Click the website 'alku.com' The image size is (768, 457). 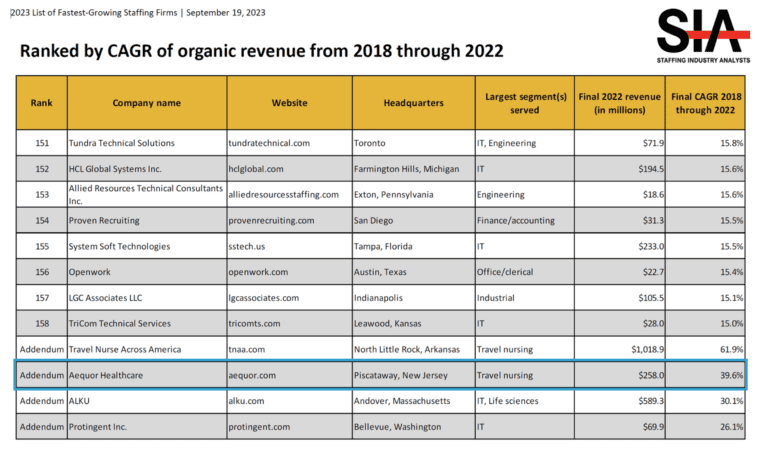[x=246, y=401]
